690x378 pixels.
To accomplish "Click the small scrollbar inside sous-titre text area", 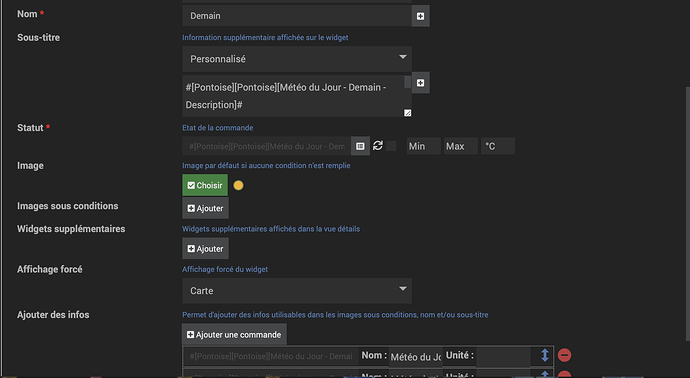I will [x=407, y=82].
